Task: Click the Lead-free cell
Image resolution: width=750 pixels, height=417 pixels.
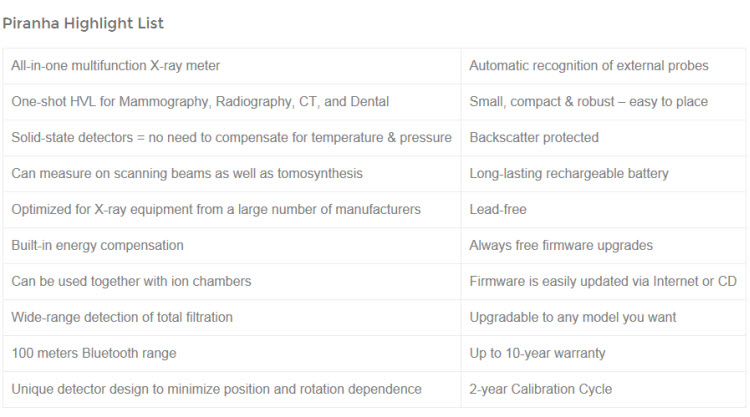Action: (497, 210)
